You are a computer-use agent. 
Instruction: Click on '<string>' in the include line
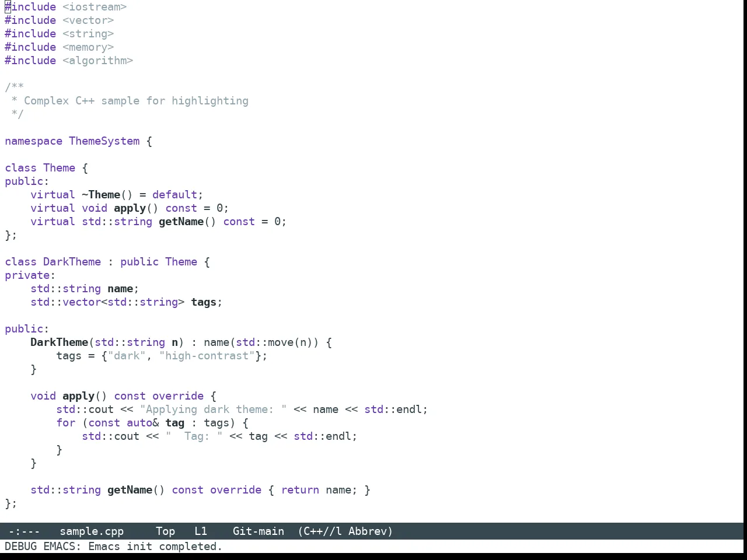point(88,34)
